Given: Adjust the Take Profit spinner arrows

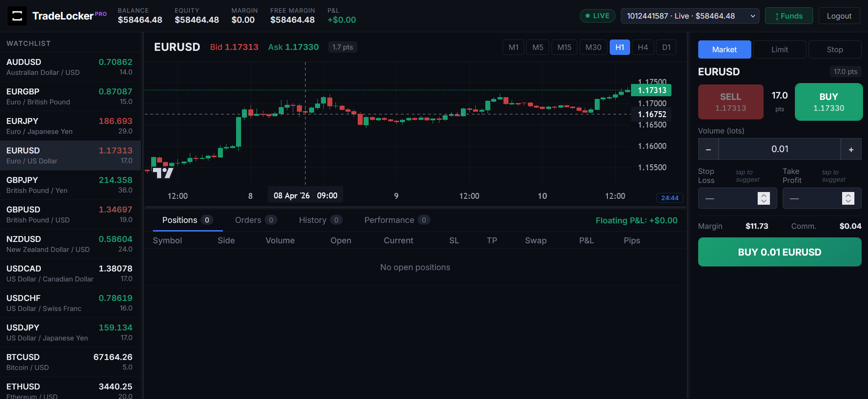Looking at the screenshot, I should (x=848, y=198).
